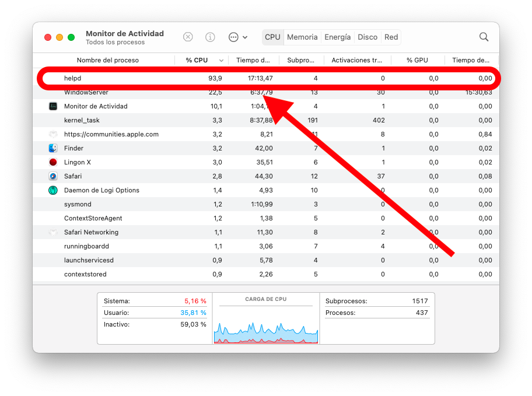Select the Safari process name
The height and width of the screenshot is (396, 532).
pos(73,176)
